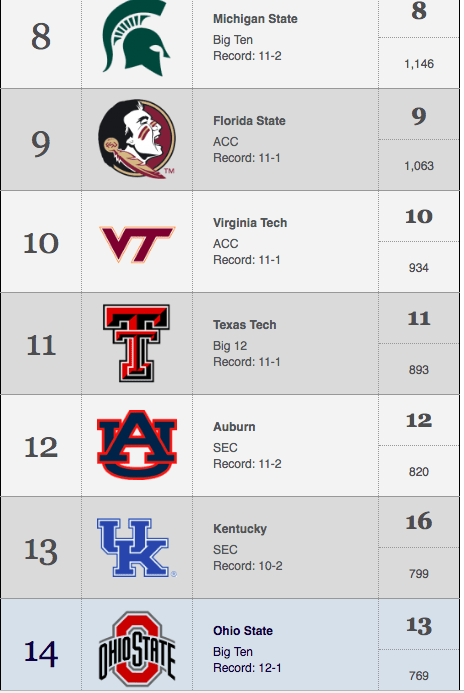Click the Auburn AU logo
Image resolution: width=464 pixels, height=693 pixels.
137,445
